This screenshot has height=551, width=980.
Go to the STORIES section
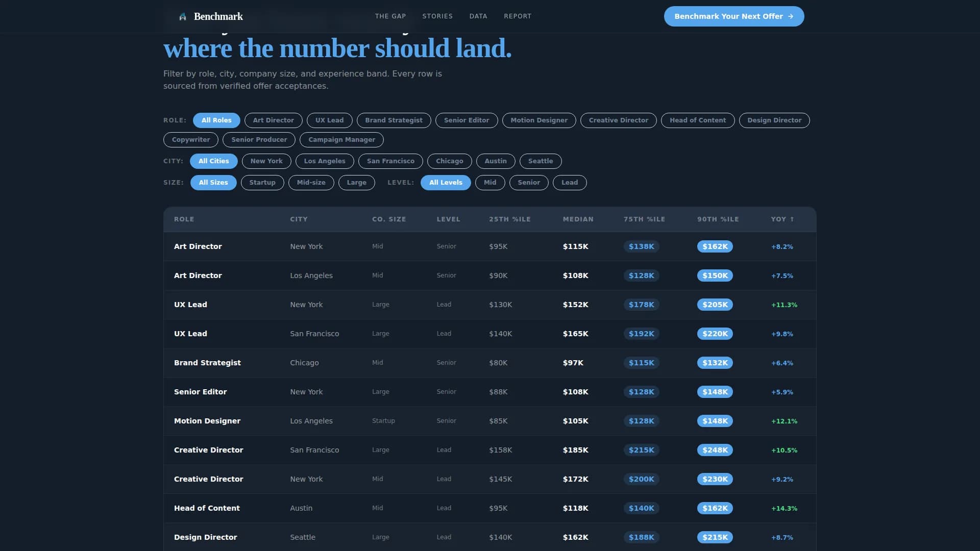pos(437,16)
